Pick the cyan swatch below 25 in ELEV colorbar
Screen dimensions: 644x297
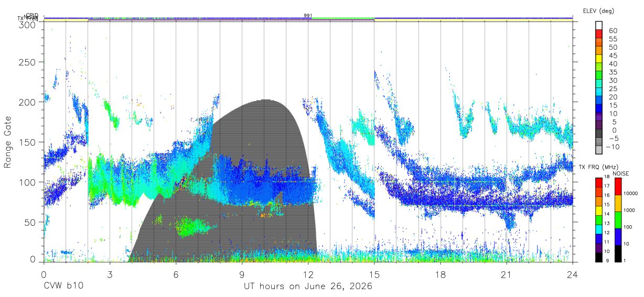(x=599, y=92)
